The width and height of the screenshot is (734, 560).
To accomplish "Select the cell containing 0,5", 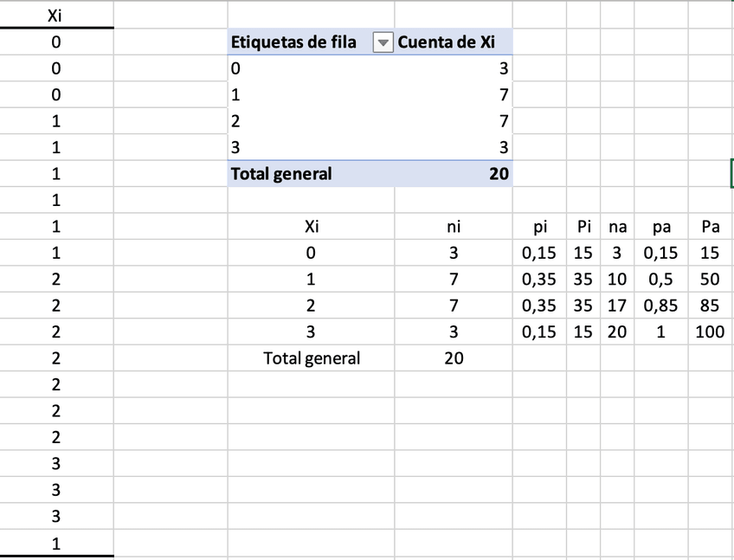I will [x=661, y=280].
